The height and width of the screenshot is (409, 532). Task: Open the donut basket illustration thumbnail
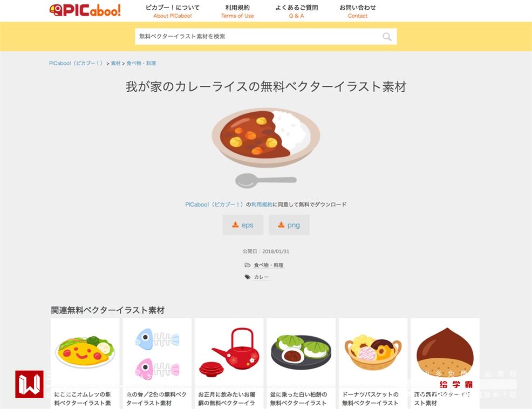[x=373, y=352]
